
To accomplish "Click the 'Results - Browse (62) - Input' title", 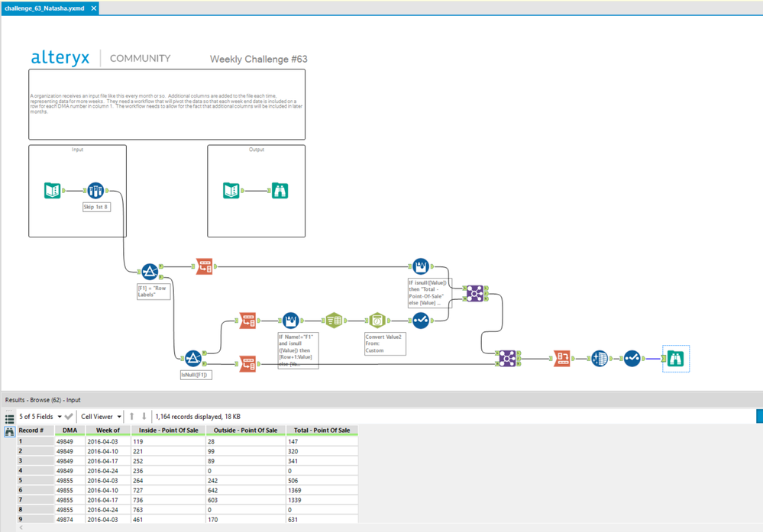I will point(43,400).
